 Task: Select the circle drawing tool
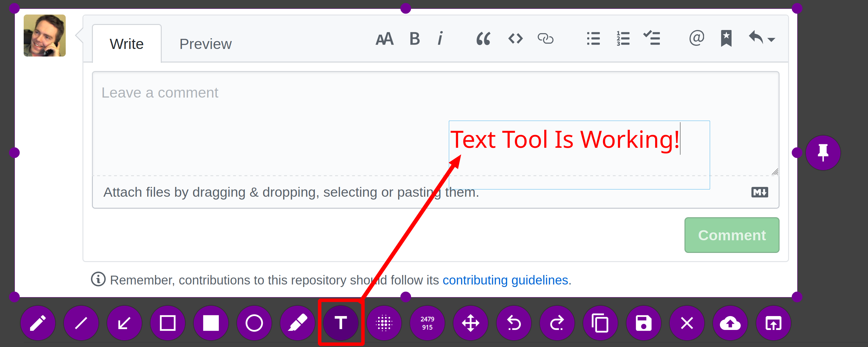(254, 323)
